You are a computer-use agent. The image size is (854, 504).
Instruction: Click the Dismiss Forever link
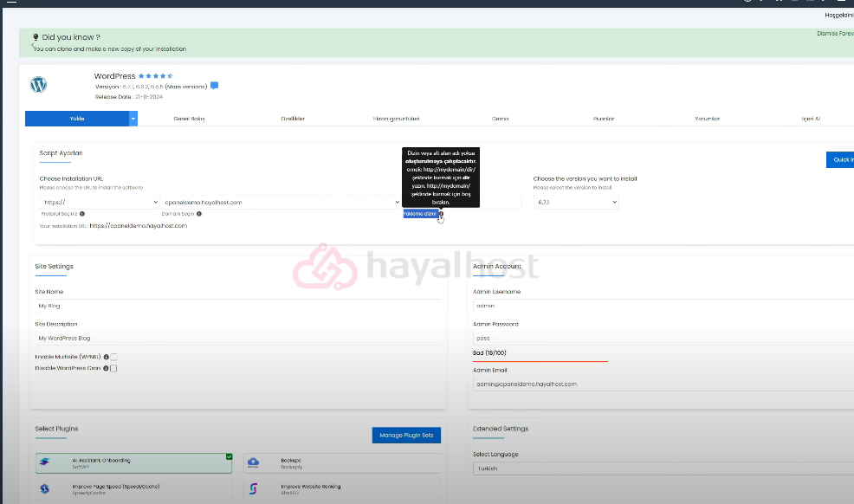[836, 34]
